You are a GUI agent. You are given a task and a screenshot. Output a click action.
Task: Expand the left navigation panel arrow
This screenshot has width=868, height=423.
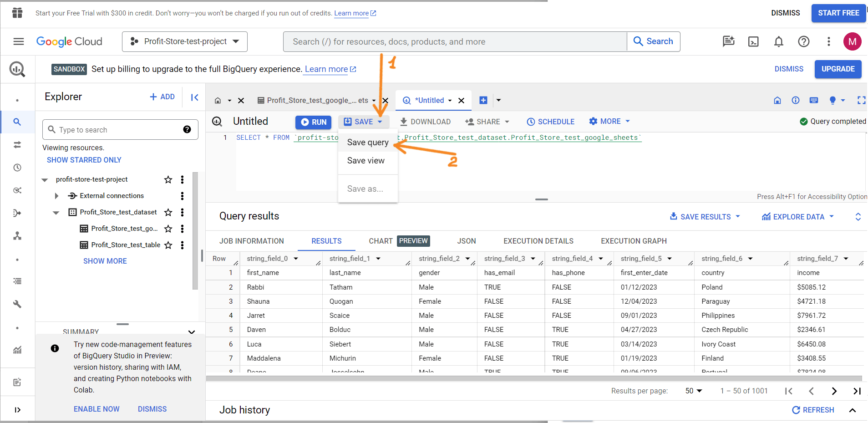click(x=17, y=410)
